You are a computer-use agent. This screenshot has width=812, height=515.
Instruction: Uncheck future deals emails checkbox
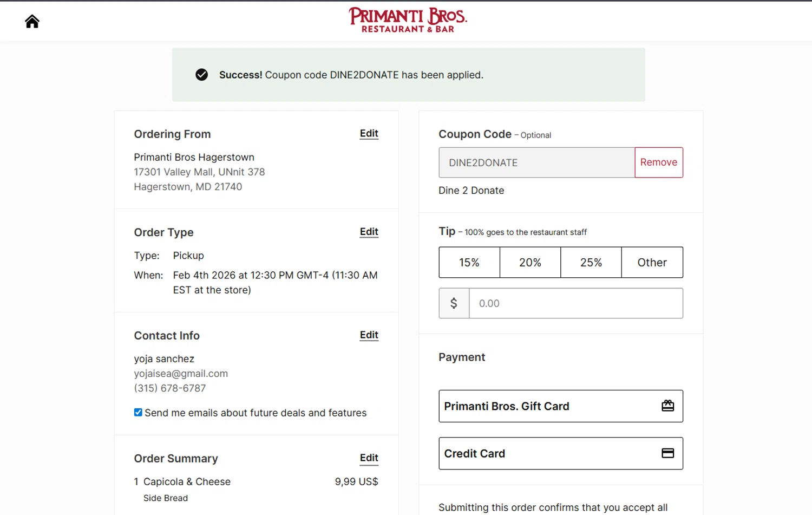[x=138, y=412]
